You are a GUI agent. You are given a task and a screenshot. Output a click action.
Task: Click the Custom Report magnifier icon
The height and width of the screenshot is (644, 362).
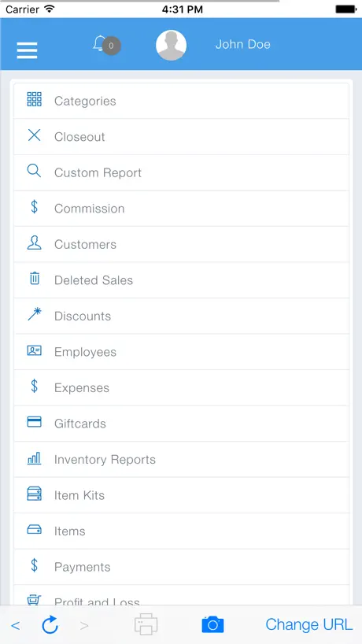click(x=34, y=171)
